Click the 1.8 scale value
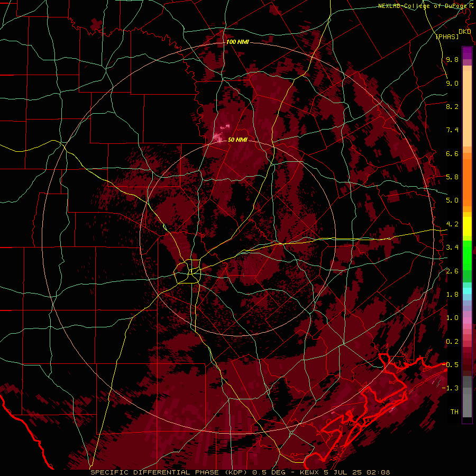Image resolution: width=476 pixels, height=476 pixels. point(452,295)
